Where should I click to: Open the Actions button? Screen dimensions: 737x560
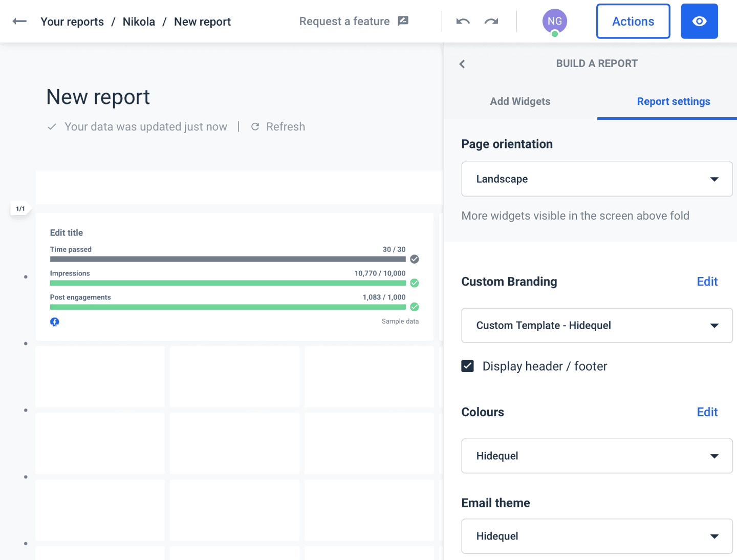pos(633,21)
